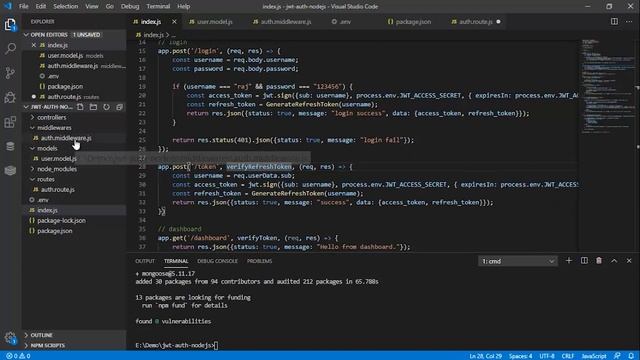Close index.js in the Open Editors list
The image size is (640, 360).
click(34, 45)
